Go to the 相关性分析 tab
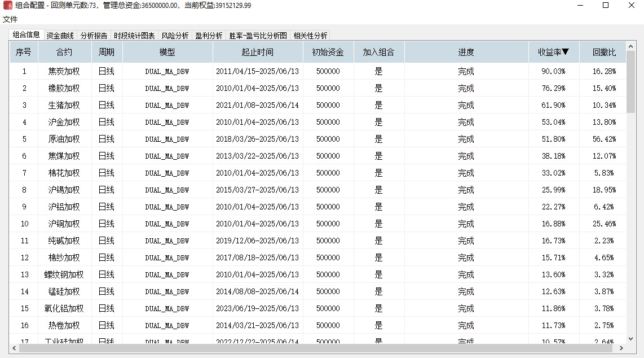 coord(310,36)
